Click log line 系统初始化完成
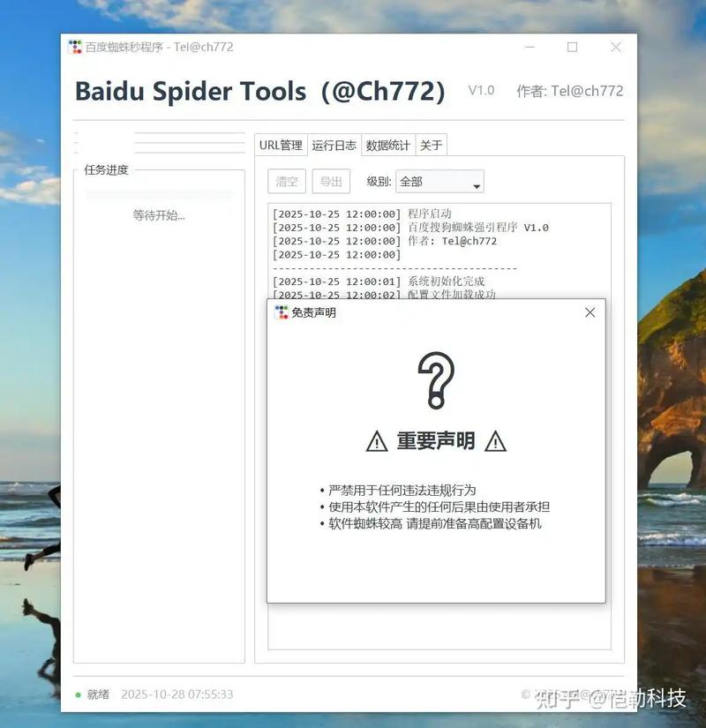 coord(379,281)
